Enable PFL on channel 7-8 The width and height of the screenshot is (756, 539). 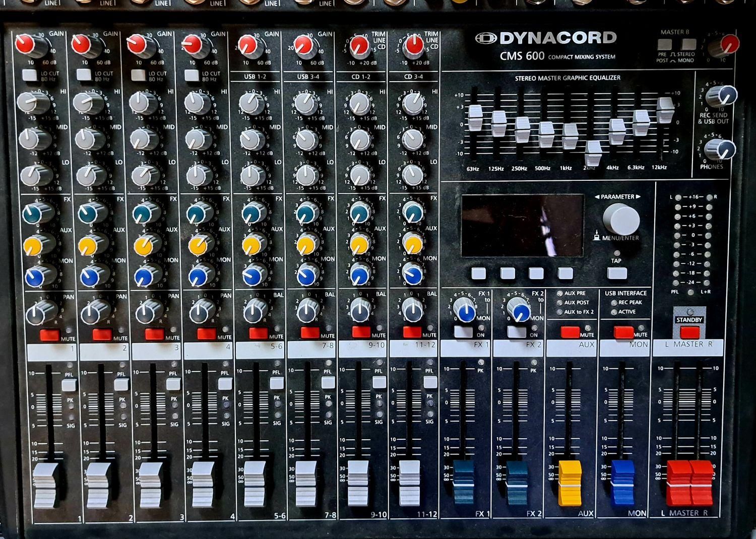pyautogui.click(x=328, y=382)
